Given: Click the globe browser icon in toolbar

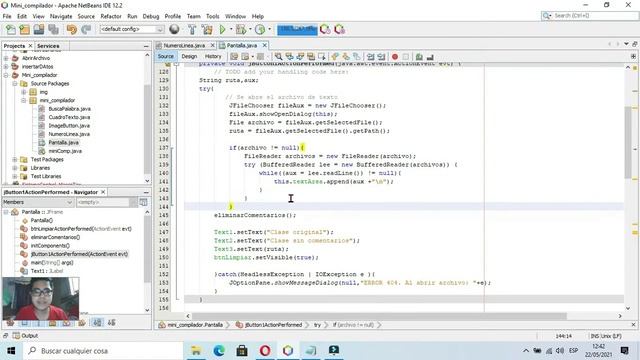Looking at the screenshot, I should [x=174, y=29].
